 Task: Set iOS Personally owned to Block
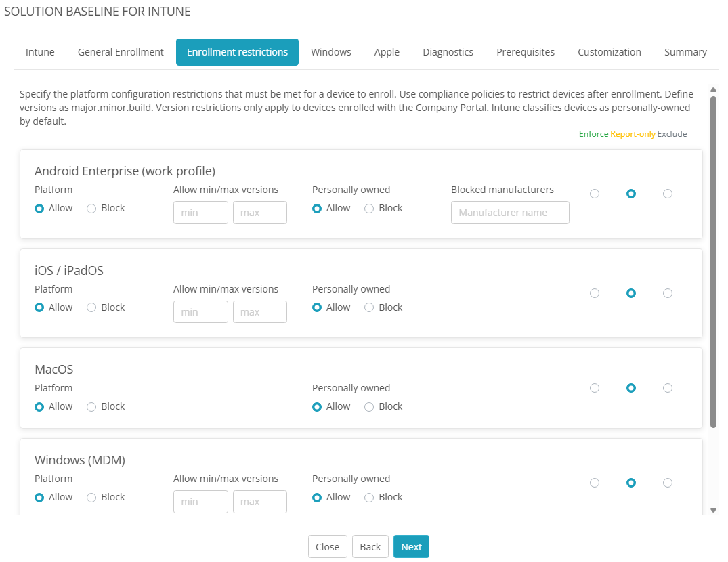click(369, 307)
